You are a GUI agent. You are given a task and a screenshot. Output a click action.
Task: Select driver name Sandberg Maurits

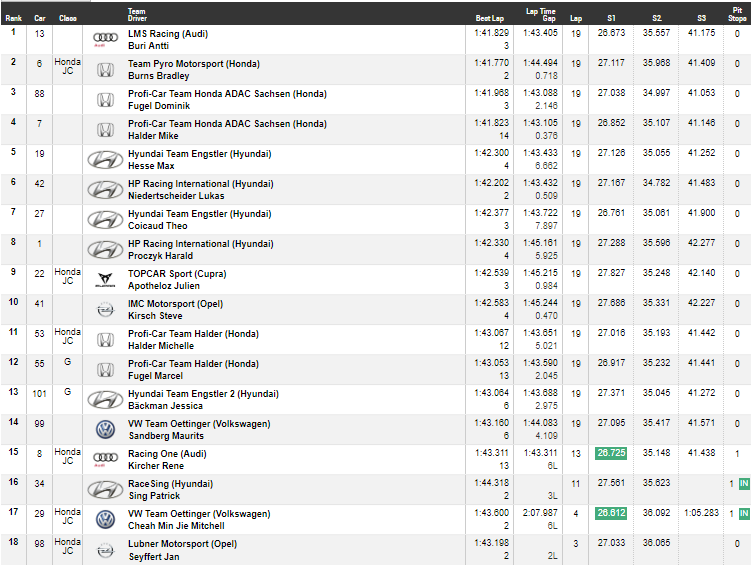(166, 436)
